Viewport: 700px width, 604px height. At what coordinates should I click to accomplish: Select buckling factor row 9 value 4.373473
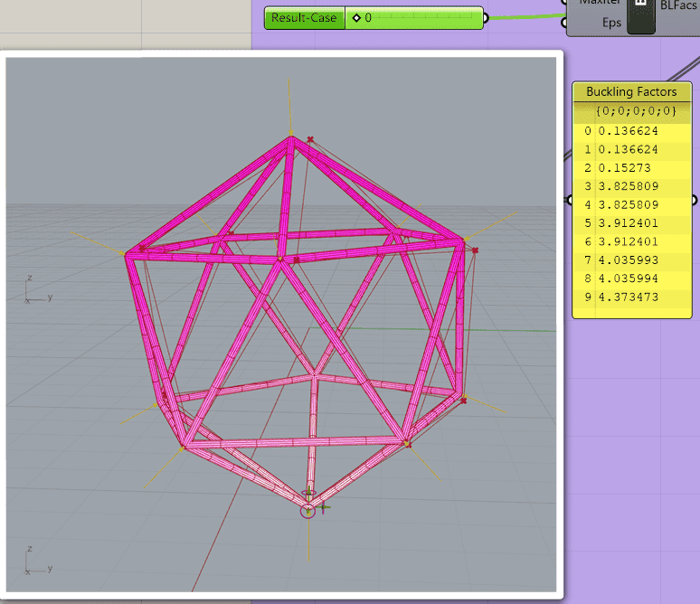click(x=628, y=297)
